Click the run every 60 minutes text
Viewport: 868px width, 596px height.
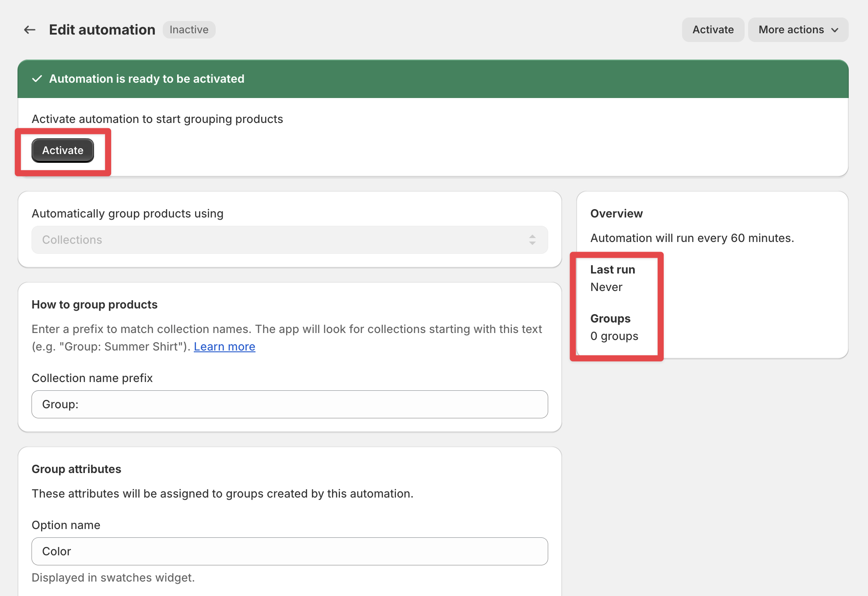coord(692,238)
